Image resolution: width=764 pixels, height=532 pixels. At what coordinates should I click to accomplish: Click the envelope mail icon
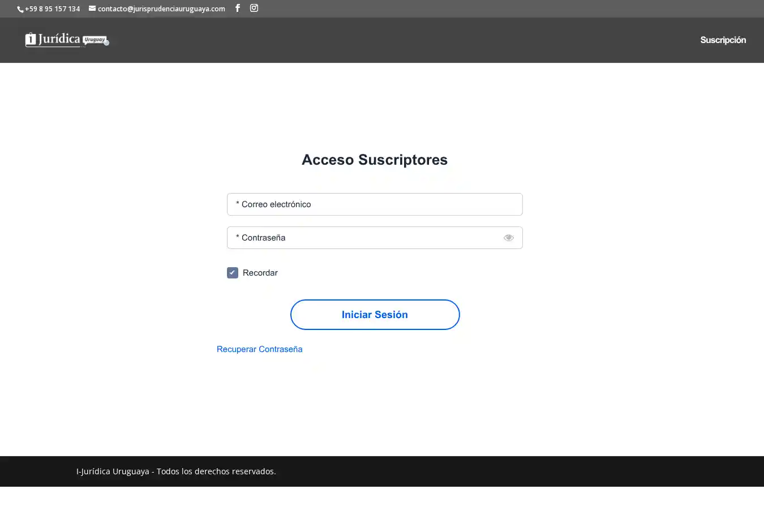92,8
